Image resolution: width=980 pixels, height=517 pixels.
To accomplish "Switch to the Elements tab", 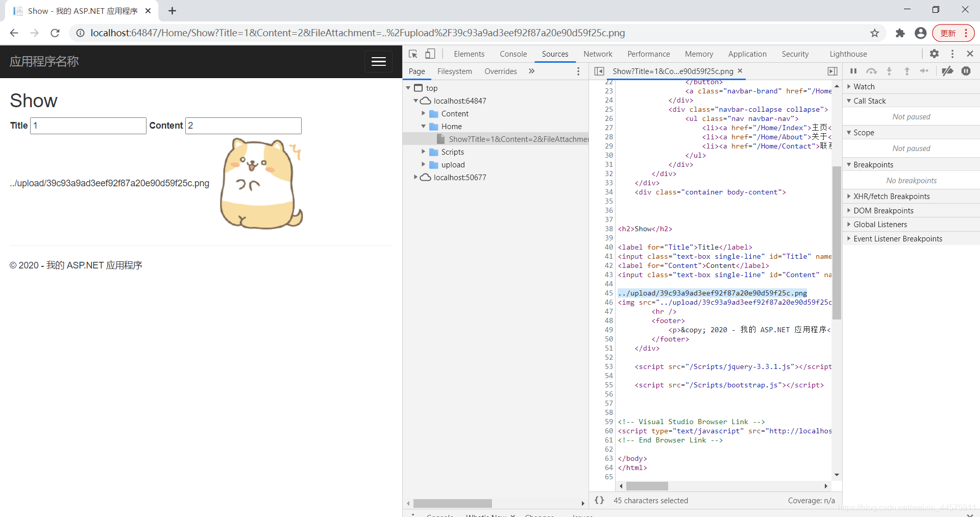I will pos(469,54).
